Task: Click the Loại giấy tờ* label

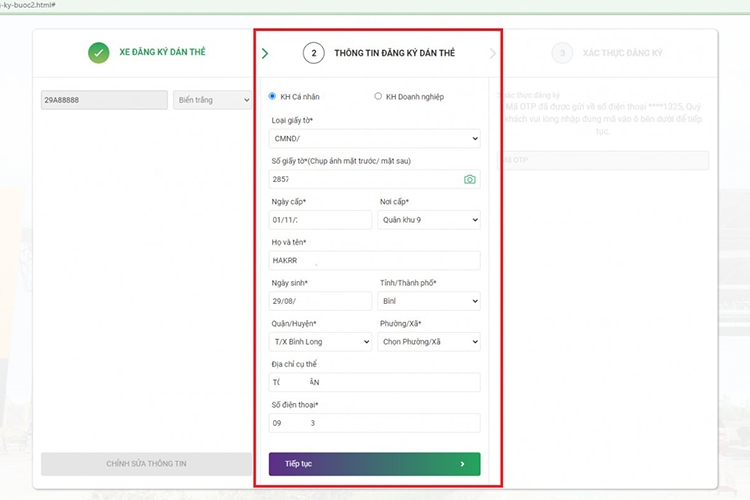Action: coord(292,121)
